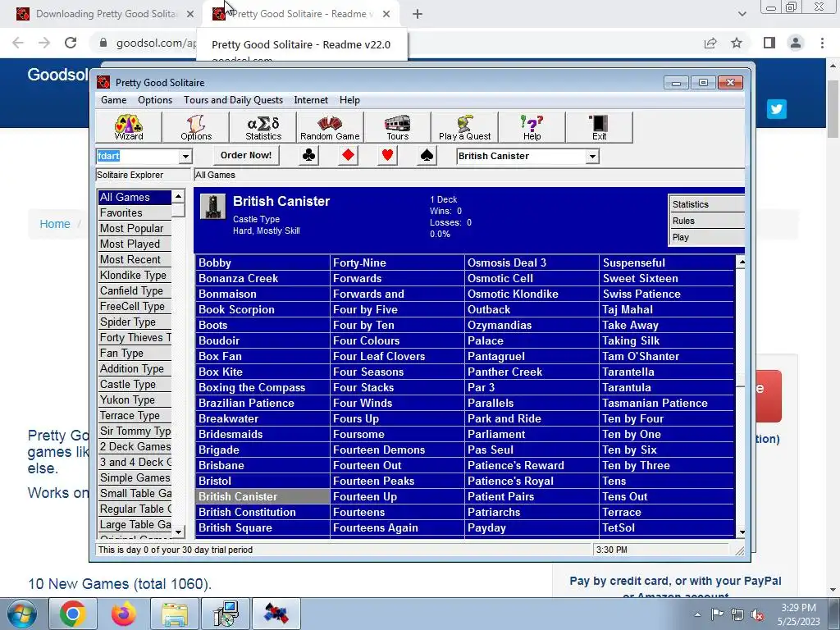This screenshot has height=630, width=840.
Task: Select Bonanza Creek in the game list
Action: 262,278
